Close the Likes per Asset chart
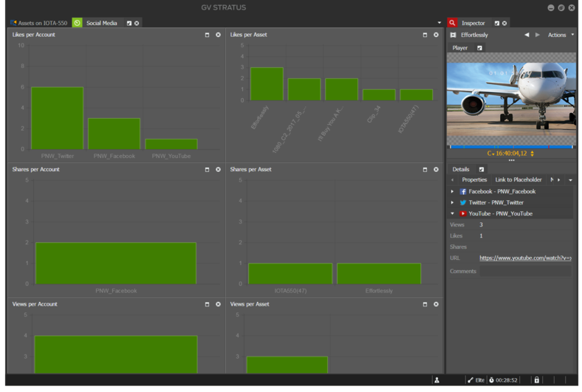The height and width of the screenshot is (392, 582). click(436, 35)
